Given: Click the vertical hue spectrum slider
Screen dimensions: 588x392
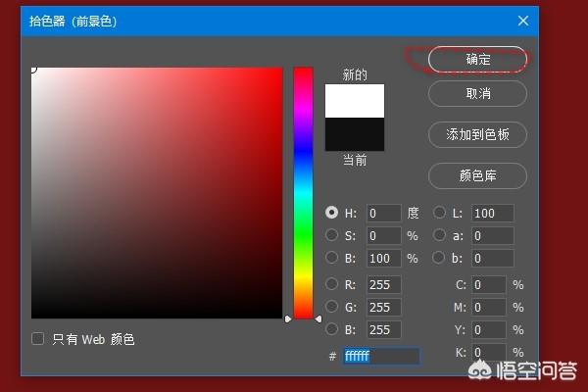Looking at the screenshot, I should tap(303, 193).
